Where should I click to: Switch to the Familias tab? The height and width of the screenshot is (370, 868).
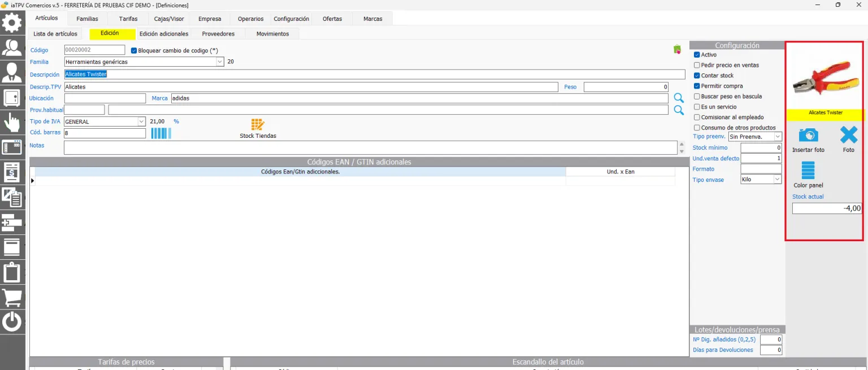[x=87, y=19]
